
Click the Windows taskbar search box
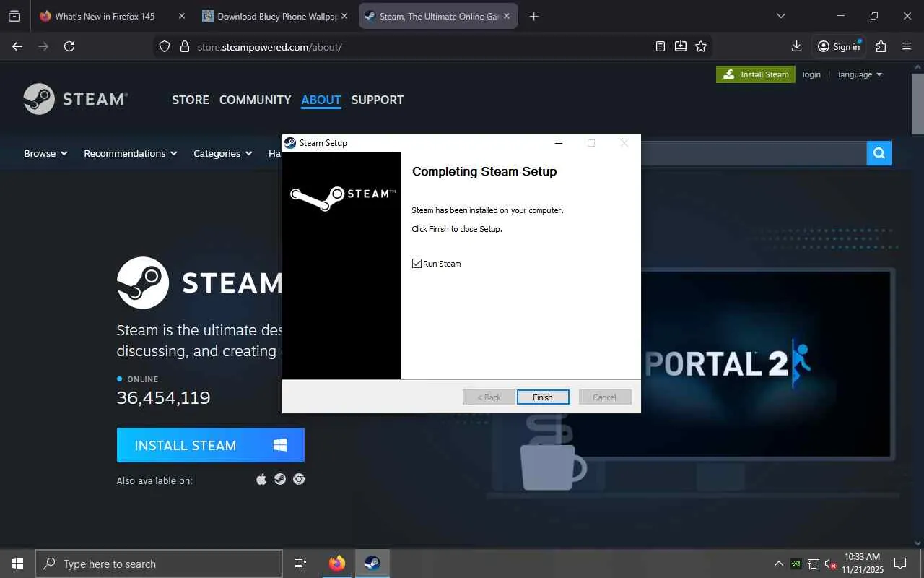click(x=159, y=564)
